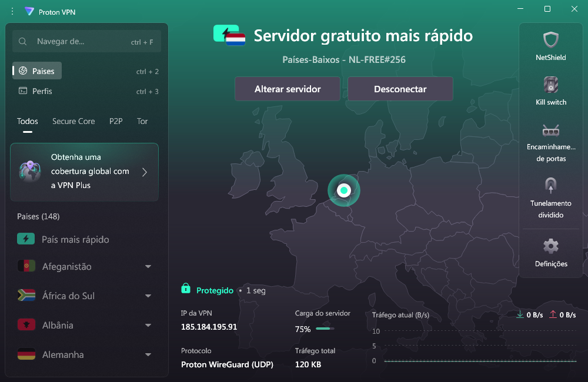Click the Netherlands flag connection icon
Screen dimensions: 588x382
pos(229,35)
